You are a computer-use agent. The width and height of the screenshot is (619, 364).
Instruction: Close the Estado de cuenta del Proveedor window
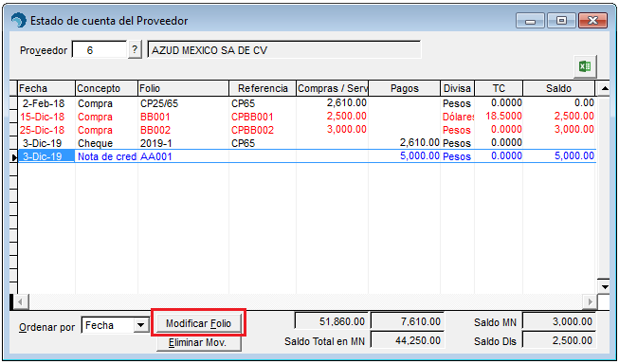[592, 21]
